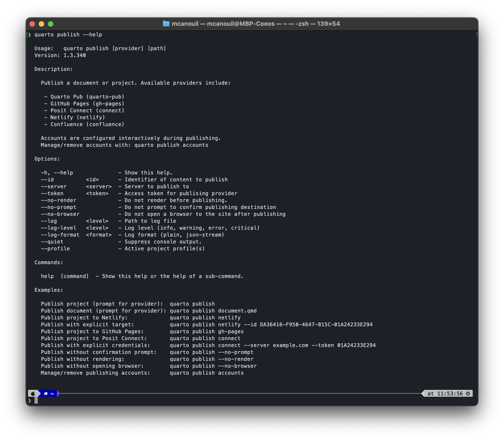Click the 'Confluence (confluence)' provider line
This screenshot has height=440, width=504.
(84, 124)
